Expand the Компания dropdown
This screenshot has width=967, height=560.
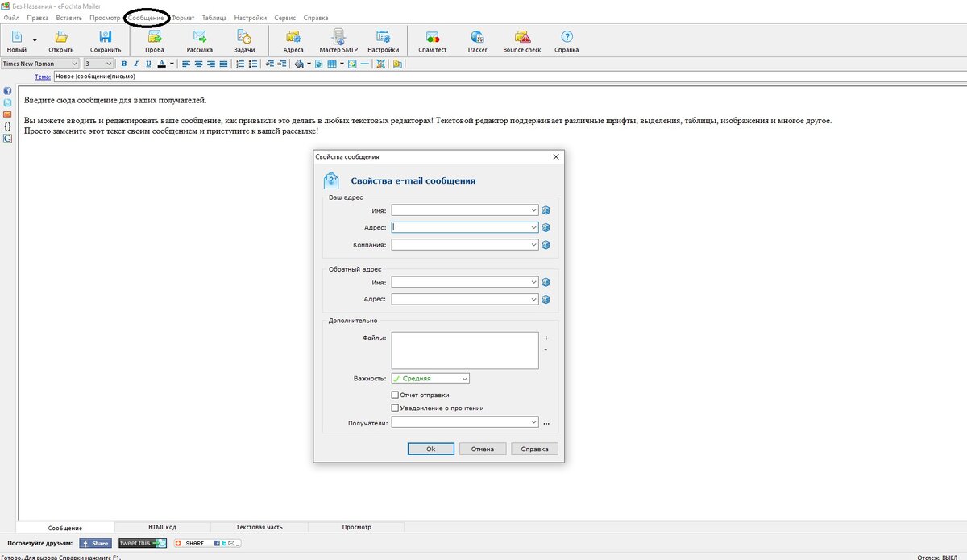point(533,245)
